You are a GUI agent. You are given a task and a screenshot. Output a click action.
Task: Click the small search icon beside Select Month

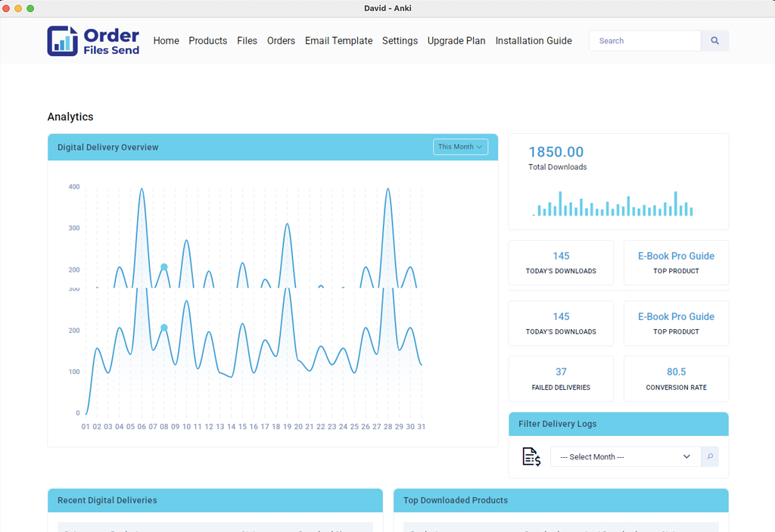point(710,457)
